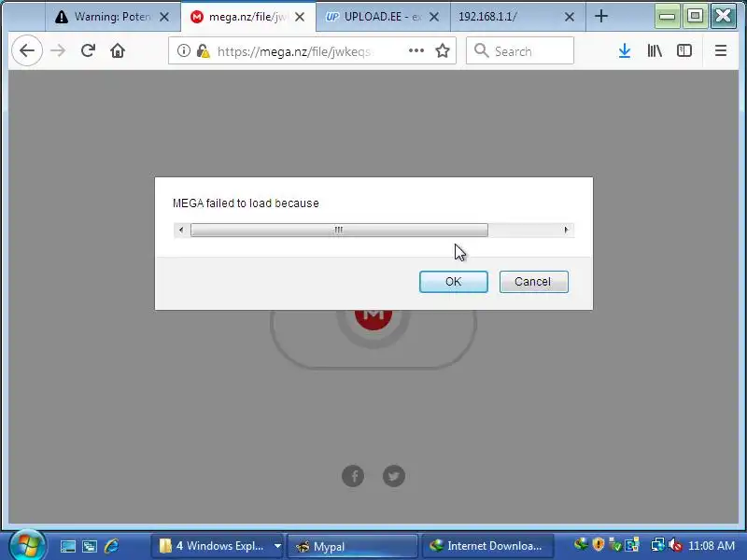Click the insecure padlock warning icon
Screen dimensions: 747x560
tap(203, 50)
